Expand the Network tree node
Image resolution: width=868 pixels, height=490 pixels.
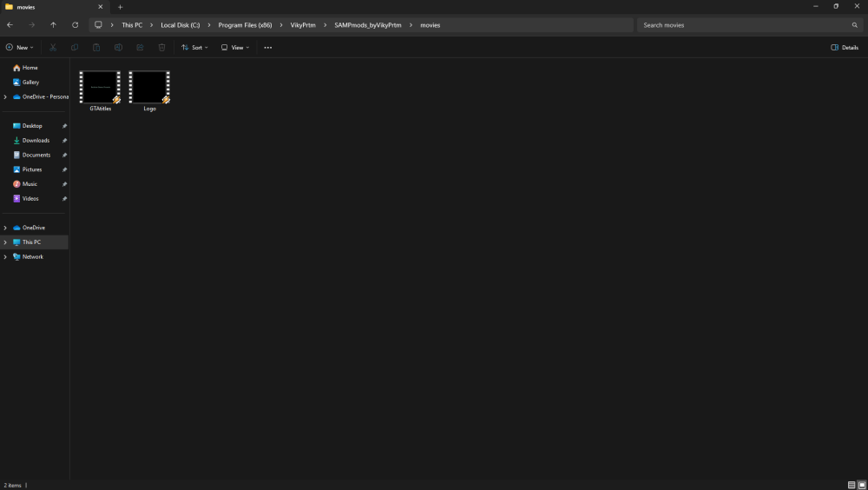tap(5, 256)
